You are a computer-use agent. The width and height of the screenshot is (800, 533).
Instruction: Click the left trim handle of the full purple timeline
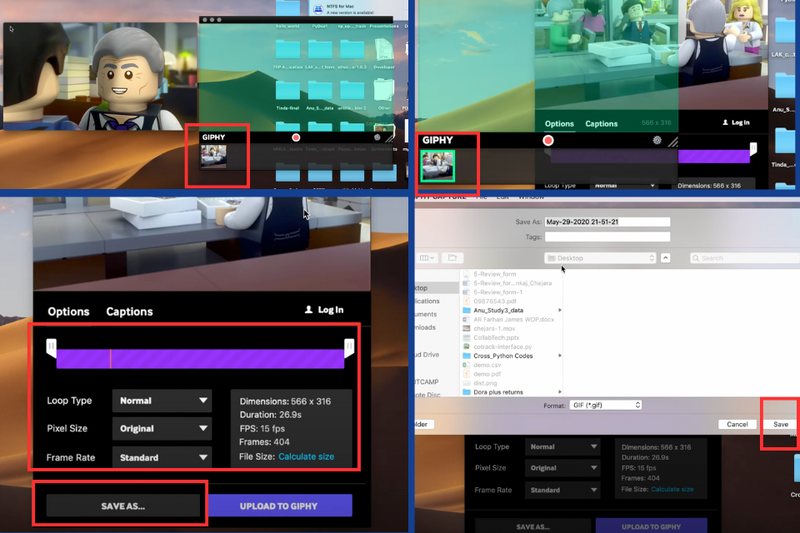[x=51, y=348]
